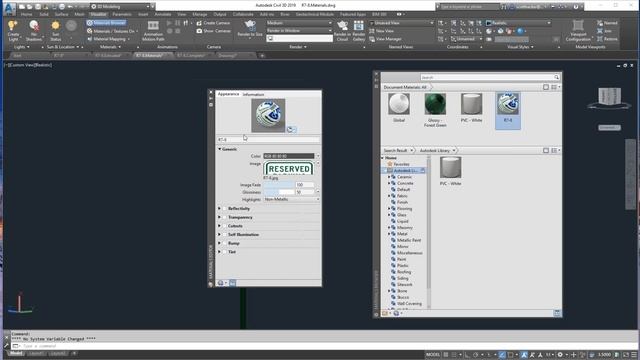This screenshot has height=360, width=640.
Task: Select the Metallic Paint category
Action: 409,240
